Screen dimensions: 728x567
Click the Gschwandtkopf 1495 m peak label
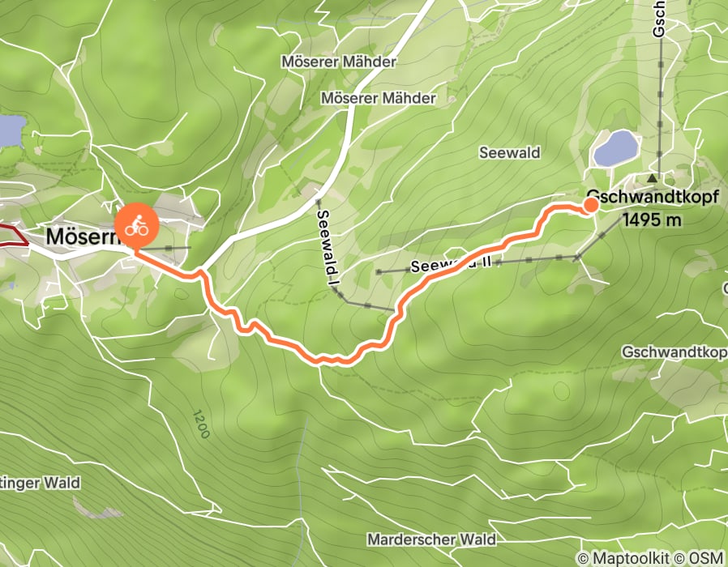pos(653,208)
